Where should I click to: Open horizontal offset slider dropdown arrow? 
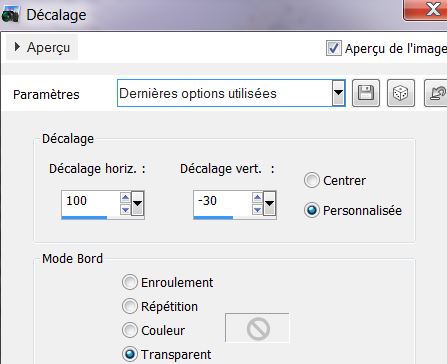pos(137,203)
